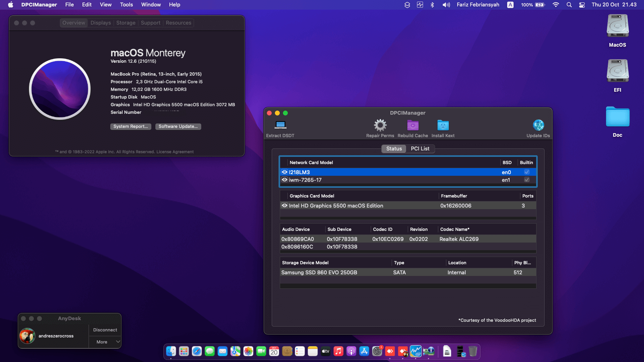Toggle the Builtin checkbox for iwm-7265-17
Image resolution: width=644 pixels, height=362 pixels.
point(526,180)
